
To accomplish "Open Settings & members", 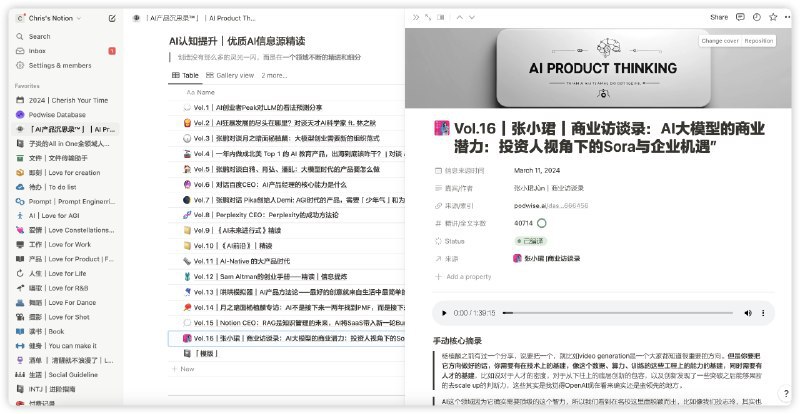I will coord(60,65).
